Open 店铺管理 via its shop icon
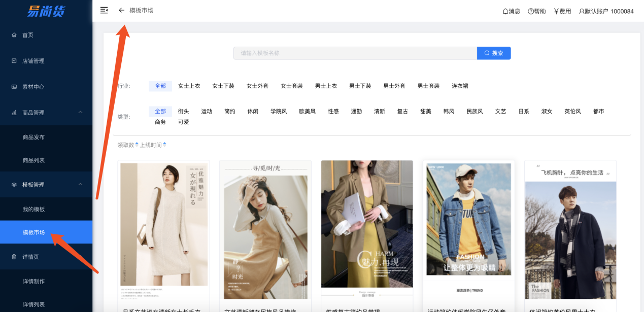 pyautogui.click(x=14, y=61)
